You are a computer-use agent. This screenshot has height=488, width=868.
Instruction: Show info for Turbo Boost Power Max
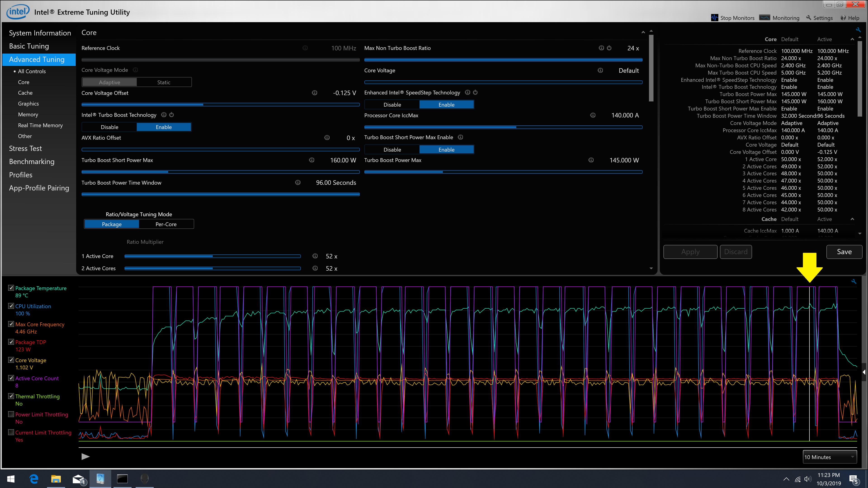(591, 160)
